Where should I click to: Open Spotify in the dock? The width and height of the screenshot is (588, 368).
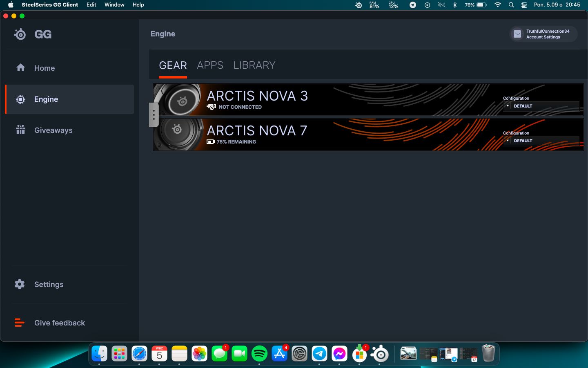point(259,353)
